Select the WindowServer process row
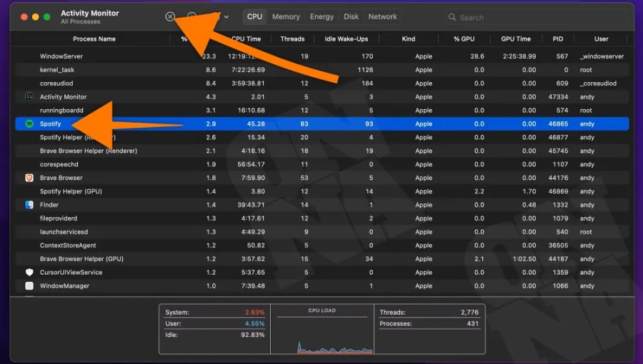This screenshot has width=643, height=364. tap(322, 56)
